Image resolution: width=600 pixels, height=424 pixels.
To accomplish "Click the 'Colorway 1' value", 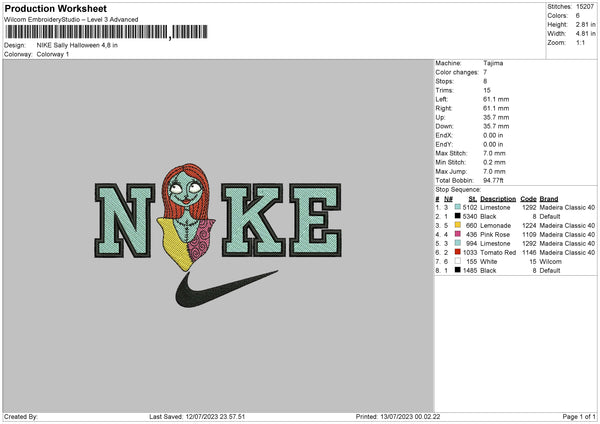I will 53,54.
